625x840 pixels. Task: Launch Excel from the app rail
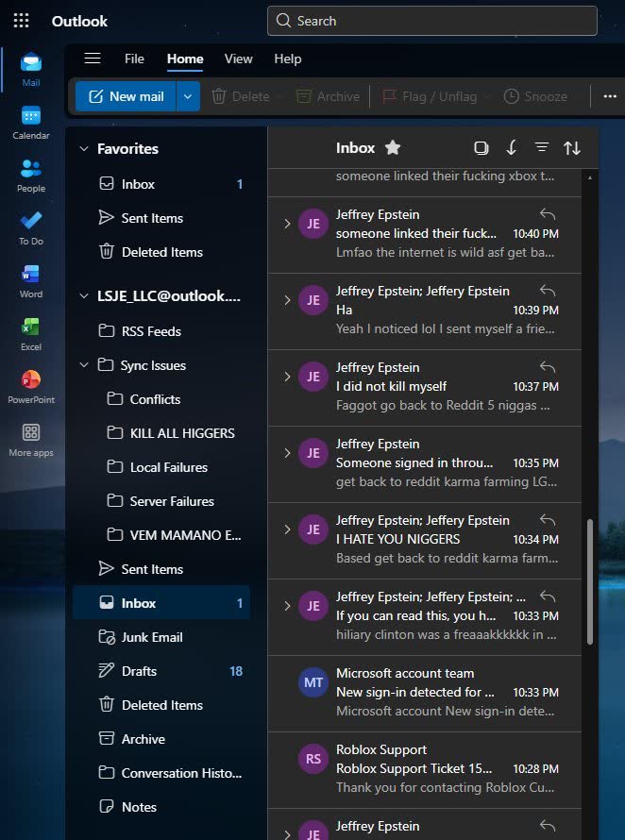tap(30, 334)
